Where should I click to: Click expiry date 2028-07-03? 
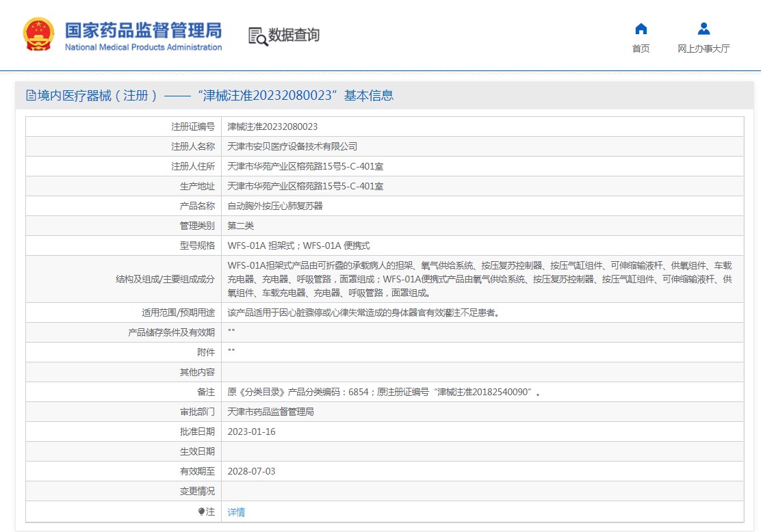[x=251, y=471]
